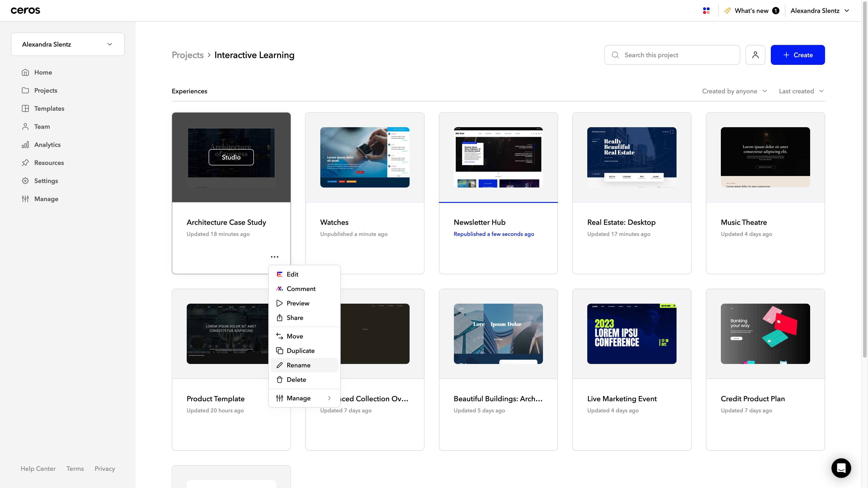Select Edit in the context menu
Image resolution: width=868 pixels, height=488 pixels.
click(x=304, y=274)
